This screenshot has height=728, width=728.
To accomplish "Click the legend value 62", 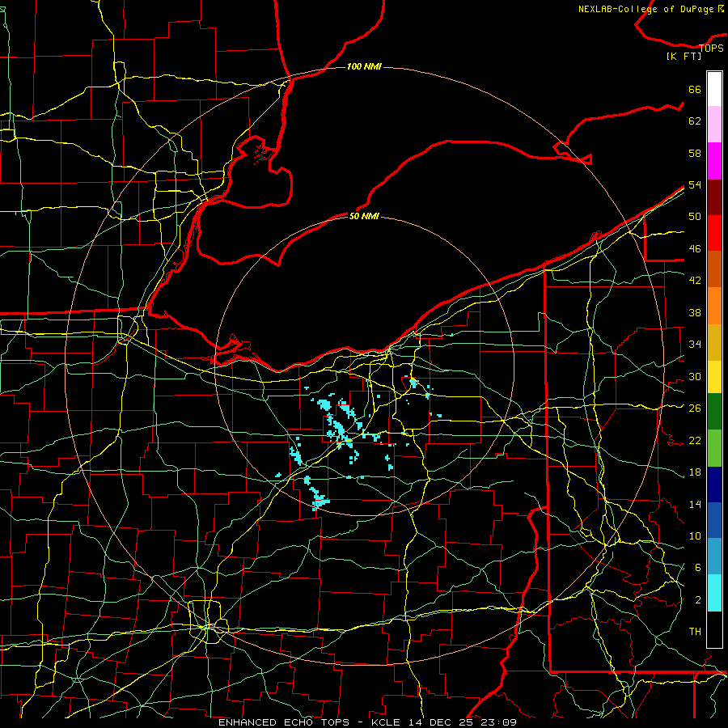I will 695,121.
